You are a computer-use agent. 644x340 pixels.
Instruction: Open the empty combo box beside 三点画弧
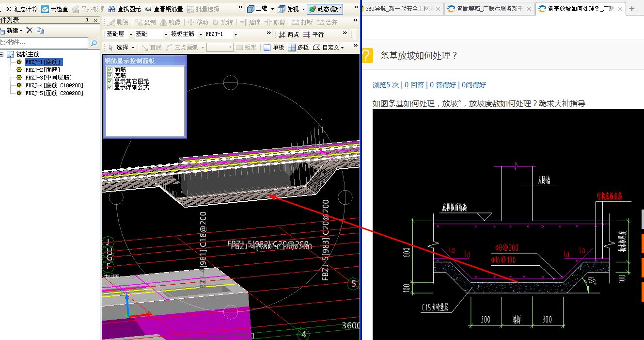[220, 48]
